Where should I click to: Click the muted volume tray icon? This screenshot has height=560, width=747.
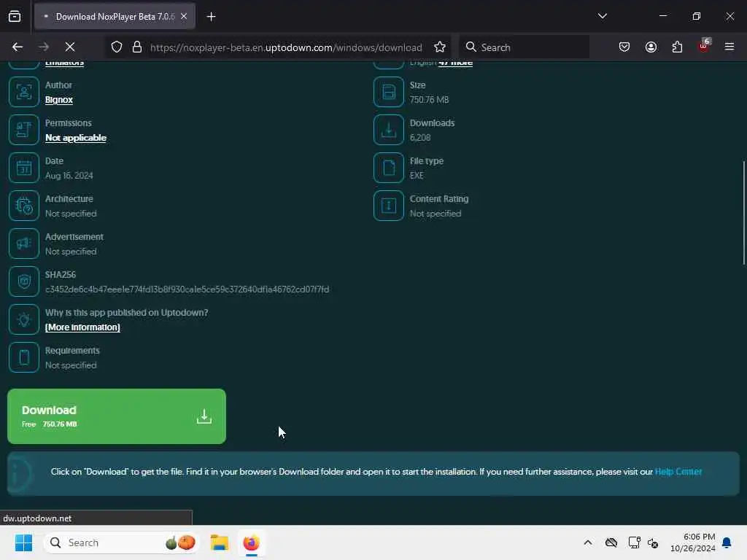pyautogui.click(x=653, y=542)
